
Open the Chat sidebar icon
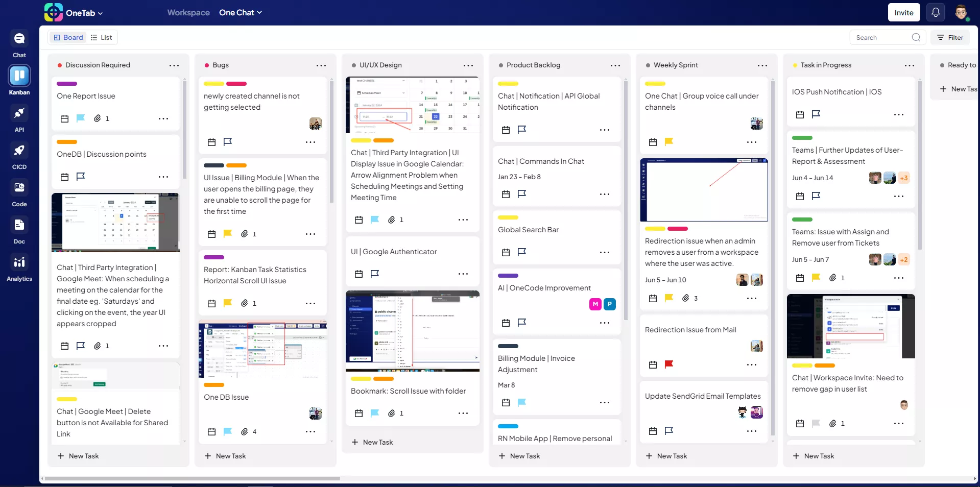(19, 39)
